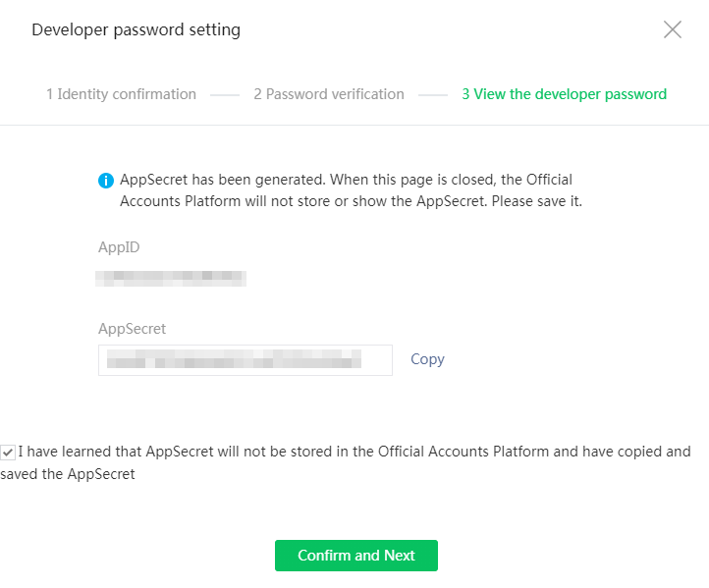
Task: Click the connector line between steps 2 and 3
Action: tap(433, 95)
